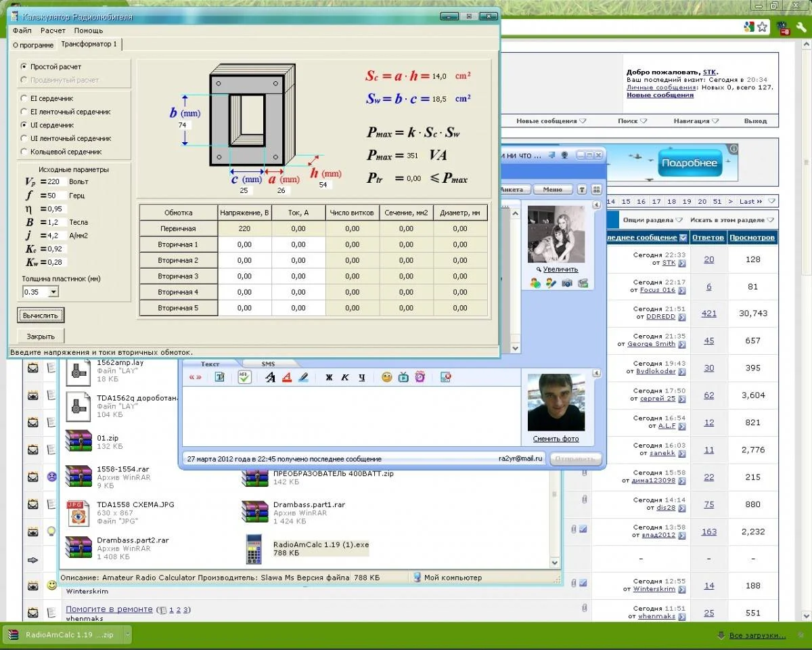Switch to 'Трансформатор 1' tab
Screen dimensions: 812x650
(x=89, y=44)
